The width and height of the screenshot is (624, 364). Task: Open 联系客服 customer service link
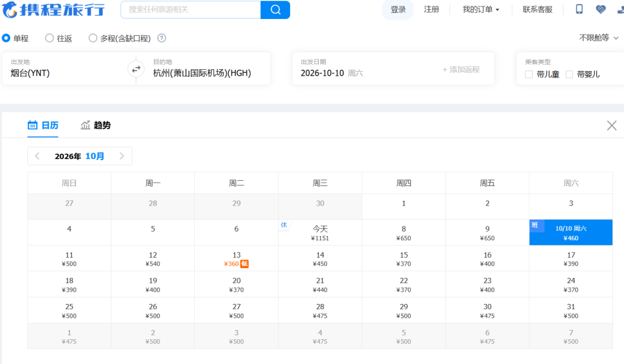tap(537, 10)
